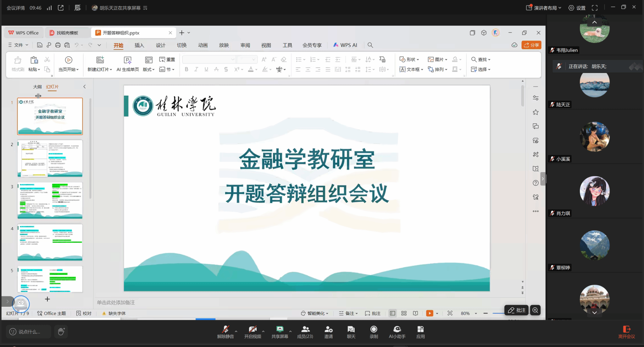This screenshot has width=644, height=347.
Task: Click the raise hand icon
Action: tap(61, 331)
